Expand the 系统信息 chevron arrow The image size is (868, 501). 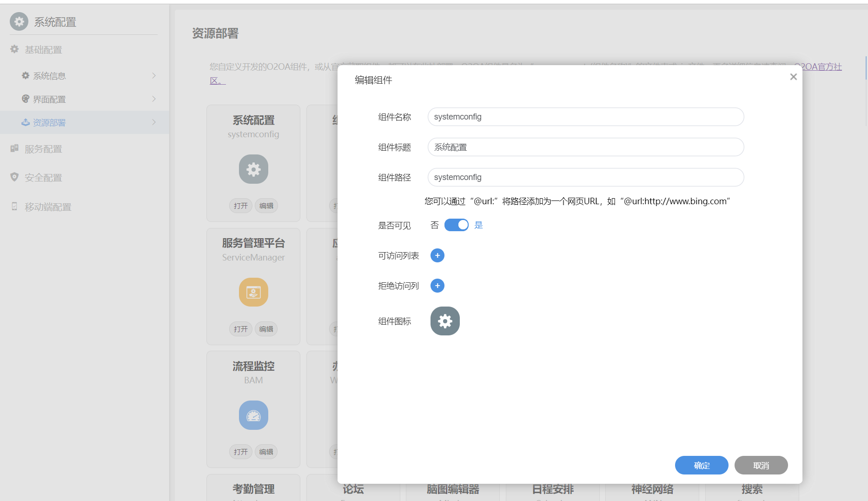point(154,75)
